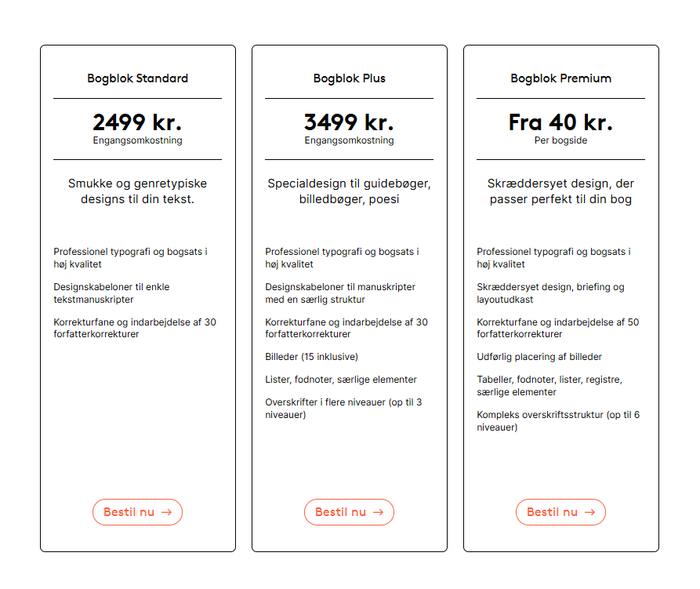
Task: Click the arrow icon on Plus's order button
Action: click(379, 512)
